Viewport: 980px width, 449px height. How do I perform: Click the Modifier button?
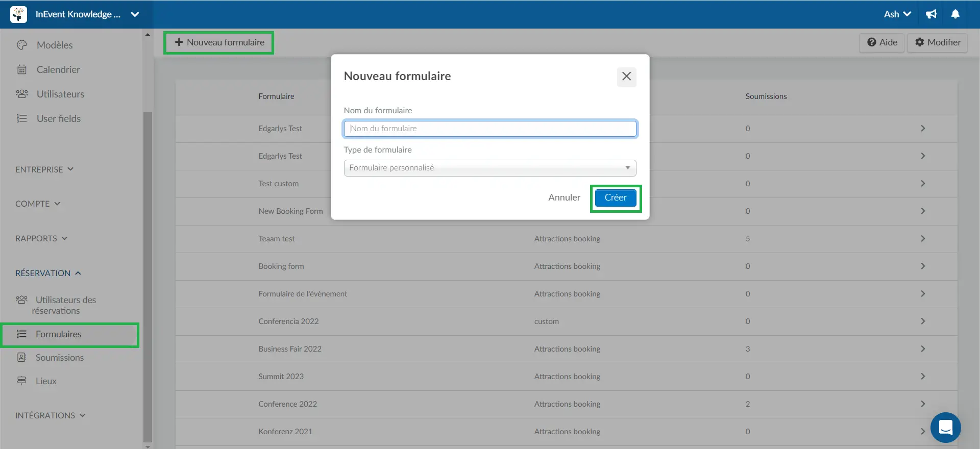tap(938, 42)
